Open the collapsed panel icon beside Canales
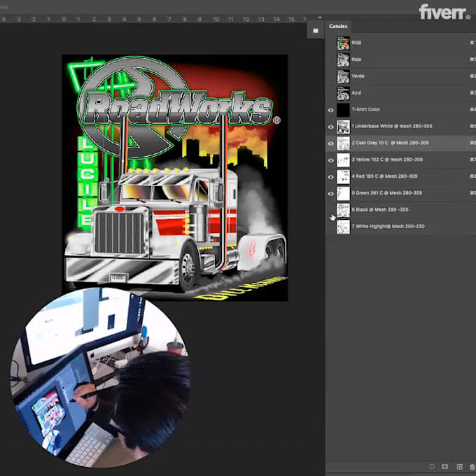The width and height of the screenshot is (476, 476). [x=316, y=30]
